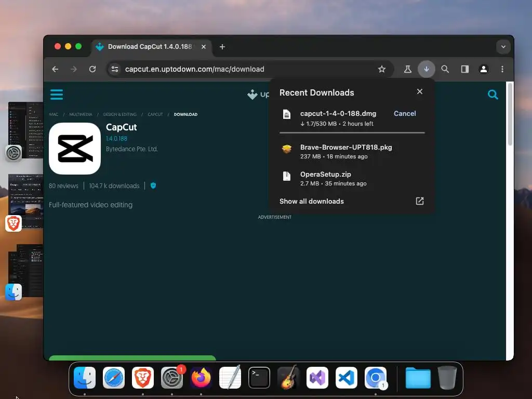
Task: Open OperaSetup.zip download entry
Action: point(352,179)
